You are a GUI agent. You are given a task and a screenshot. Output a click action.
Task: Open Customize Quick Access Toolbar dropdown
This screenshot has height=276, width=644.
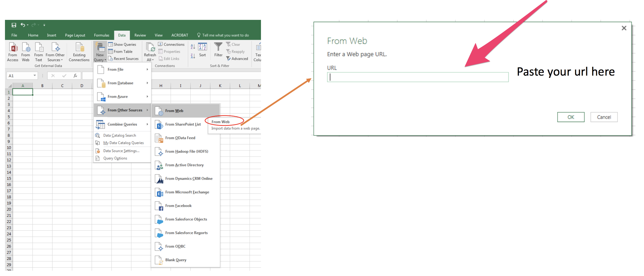pyautogui.click(x=44, y=25)
